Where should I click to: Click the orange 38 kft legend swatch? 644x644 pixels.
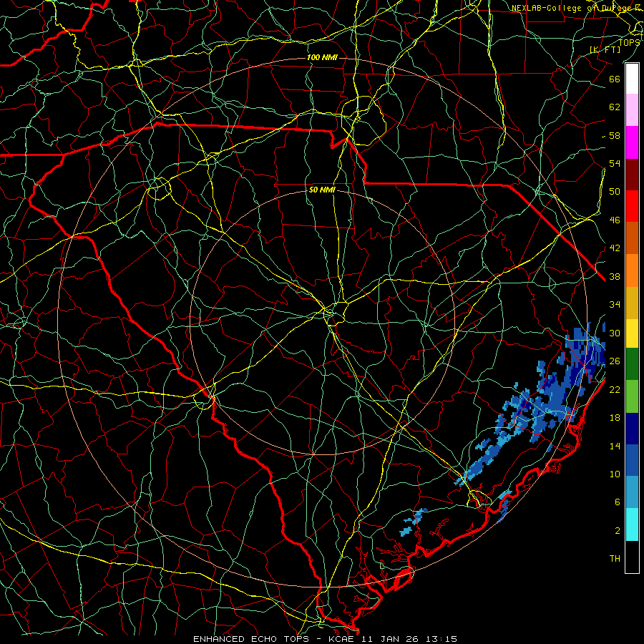click(x=632, y=270)
